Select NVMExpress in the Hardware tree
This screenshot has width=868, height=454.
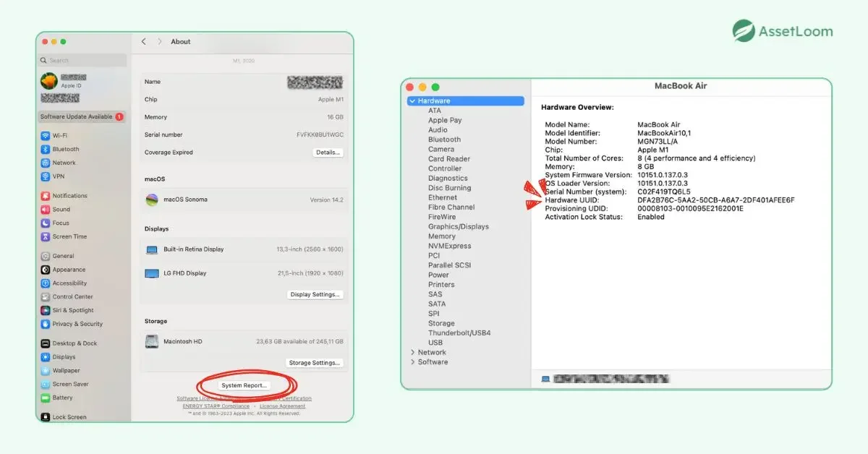pyautogui.click(x=449, y=246)
